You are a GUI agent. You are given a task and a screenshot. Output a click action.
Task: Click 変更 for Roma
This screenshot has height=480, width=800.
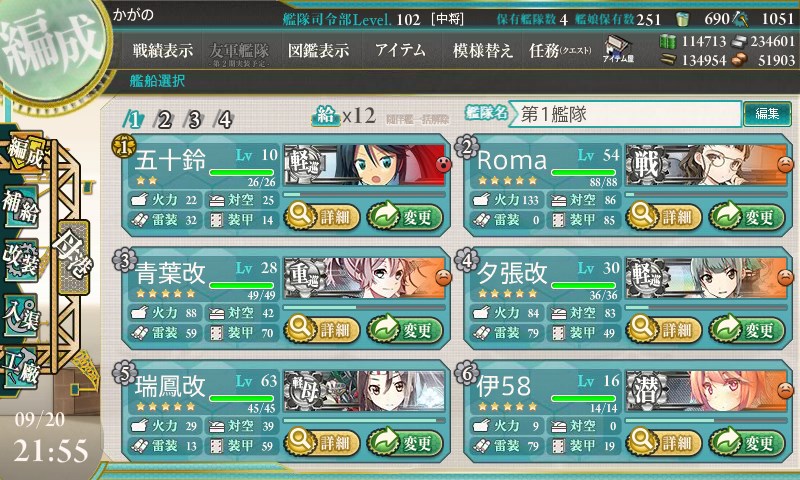[746, 217]
